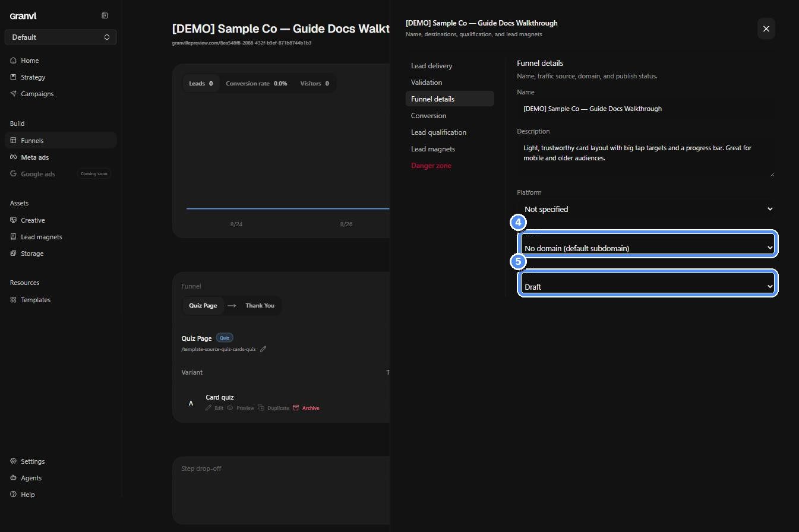The image size is (799, 532).
Task: Click the Settings gear icon
Action: 13,461
